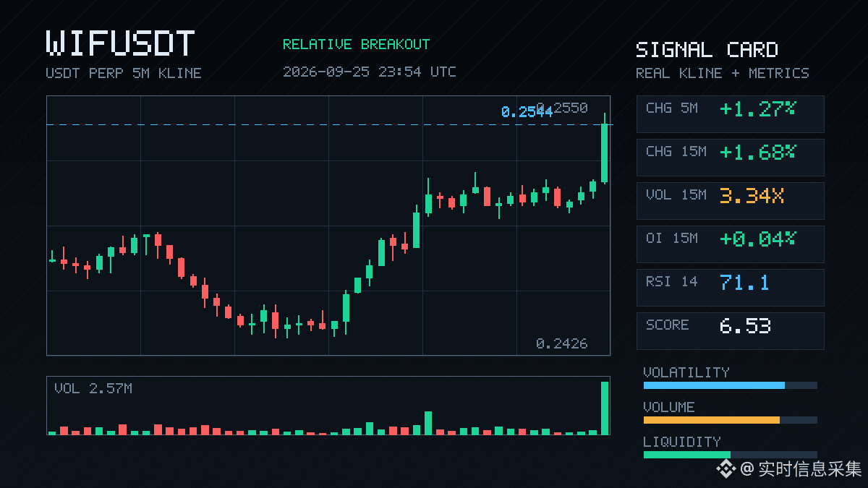This screenshot has height=488, width=868.
Task: Open the VOL 15M 3.34X card
Action: point(730,201)
